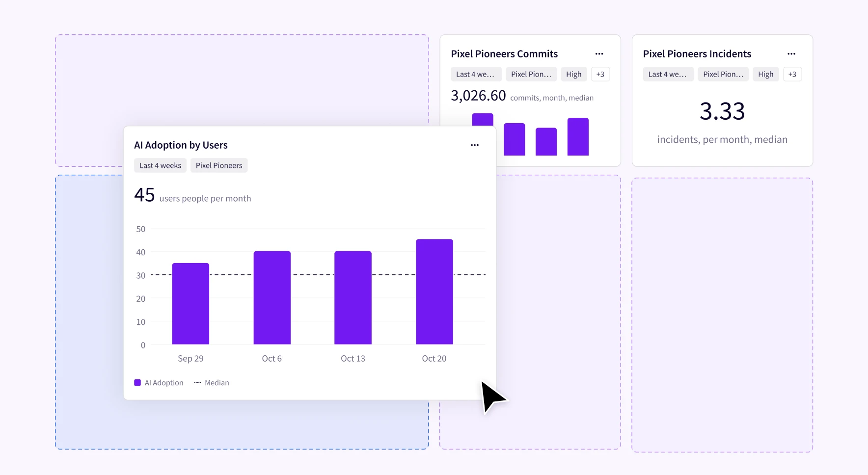This screenshot has width=868, height=475.
Task: Toggle the AI Adoption series visibility
Action: pyautogui.click(x=158, y=382)
